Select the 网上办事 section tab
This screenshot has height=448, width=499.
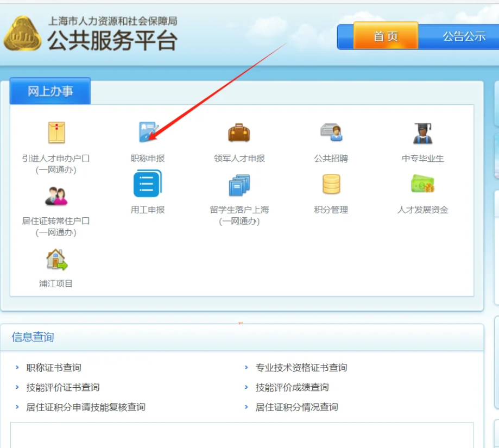(x=50, y=90)
